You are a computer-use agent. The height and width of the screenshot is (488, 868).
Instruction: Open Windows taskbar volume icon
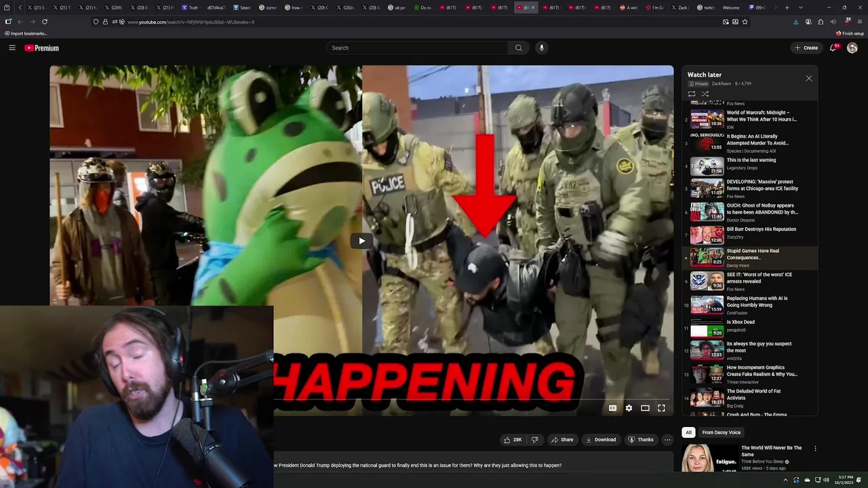[x=826, y=480]
